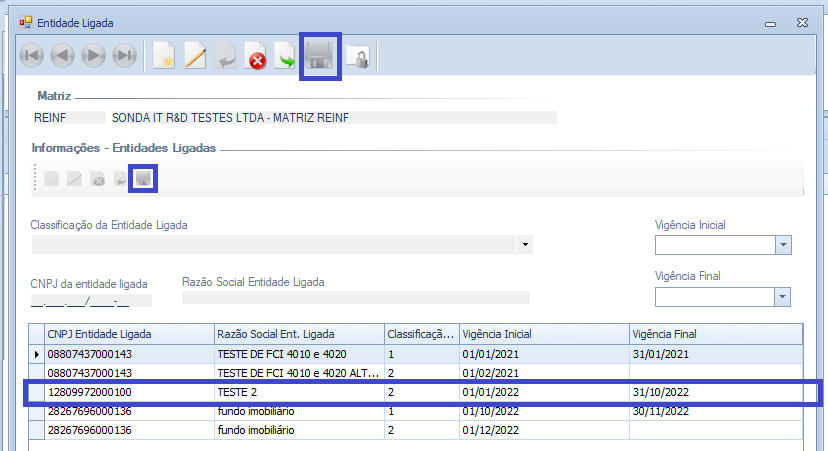The height and width of the screenshot is (451, 828).
Task: Open Classificação da Entidade Ligada dropdown
Action: click(525, 245)
